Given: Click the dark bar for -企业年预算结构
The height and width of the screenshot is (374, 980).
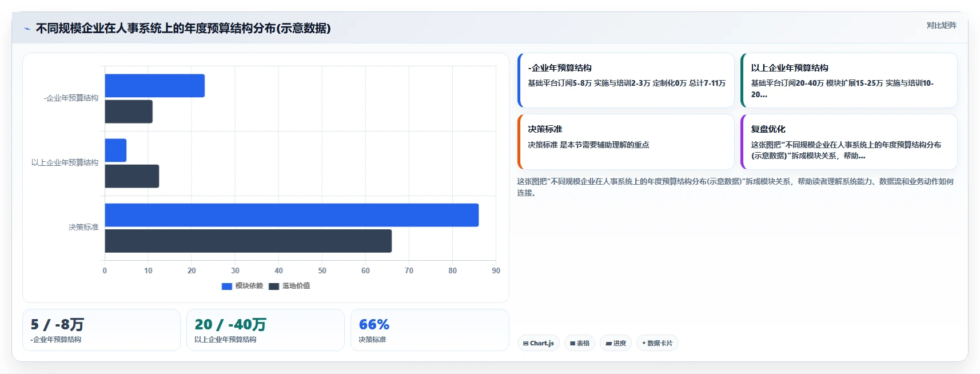Looking at the screenshot, I should coord(129,112).
